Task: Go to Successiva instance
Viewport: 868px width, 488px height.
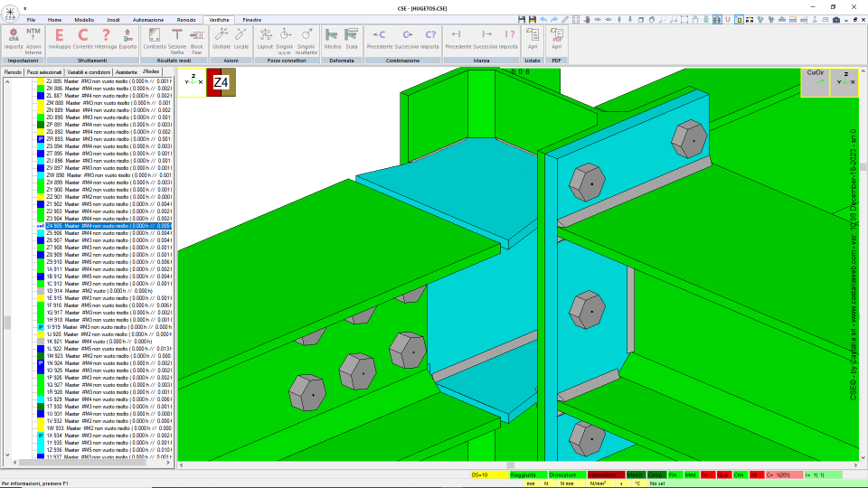Action: click(x=486, y=39)
